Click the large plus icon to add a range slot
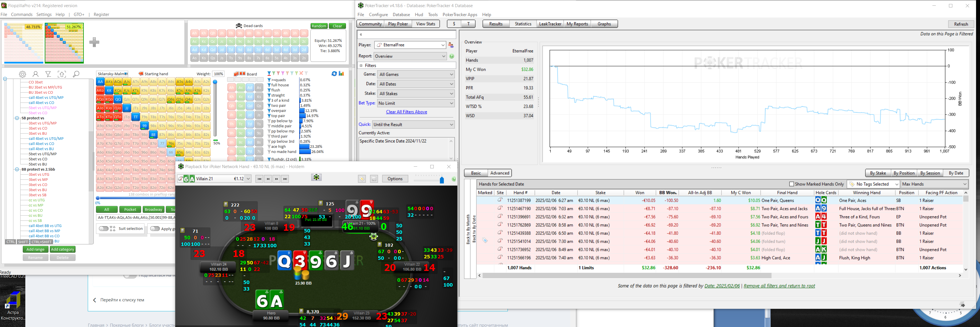 (94, 42)
